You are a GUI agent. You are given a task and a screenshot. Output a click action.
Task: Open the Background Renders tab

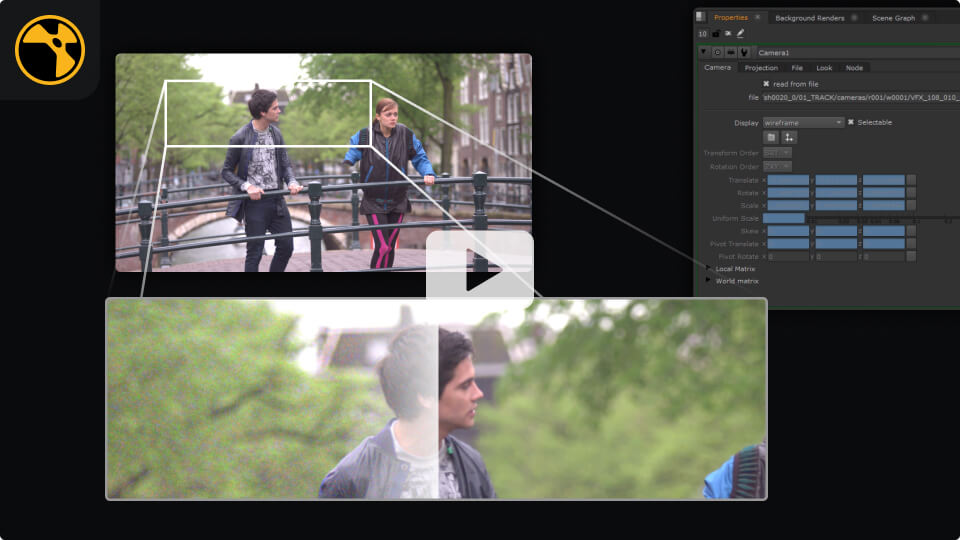click(809, 18)
